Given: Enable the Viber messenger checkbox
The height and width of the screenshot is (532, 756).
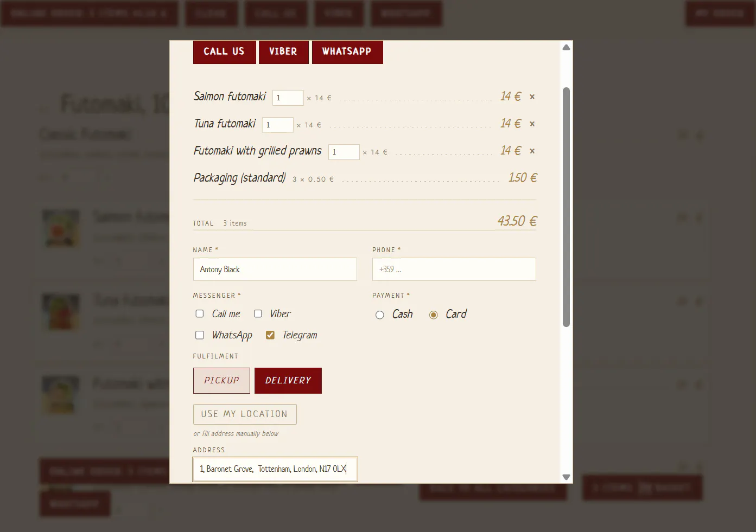Looking at the screenshot, I should coord(258,314).
